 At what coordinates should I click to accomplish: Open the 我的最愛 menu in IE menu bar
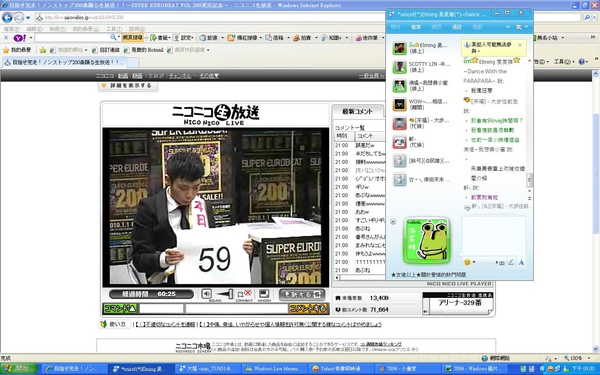(x=86, y=29)
